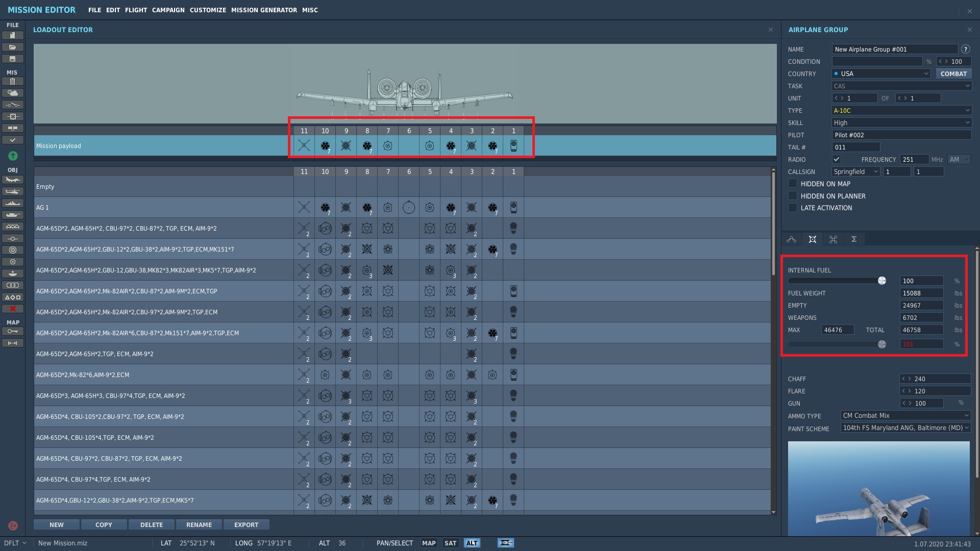
Task: Enable LATE ACTIVATION checkbox
Action: pyautogui.click(x=793, y=208)
